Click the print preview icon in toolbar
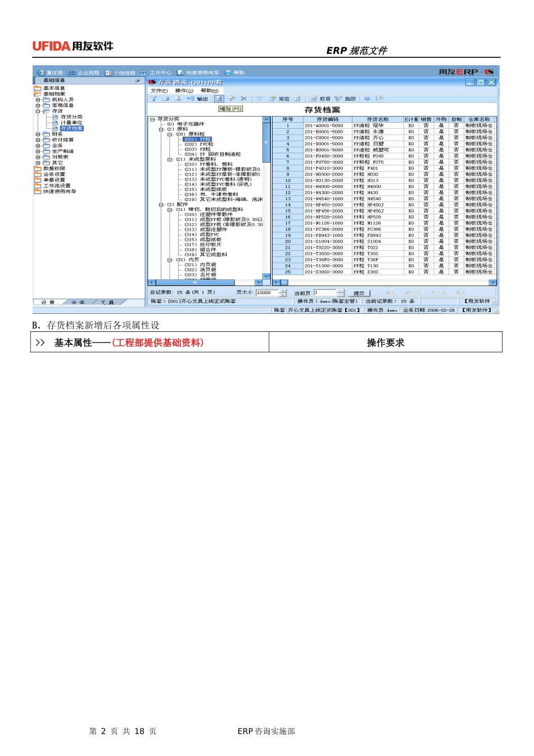534x756 pixels. tap(178, 98)
